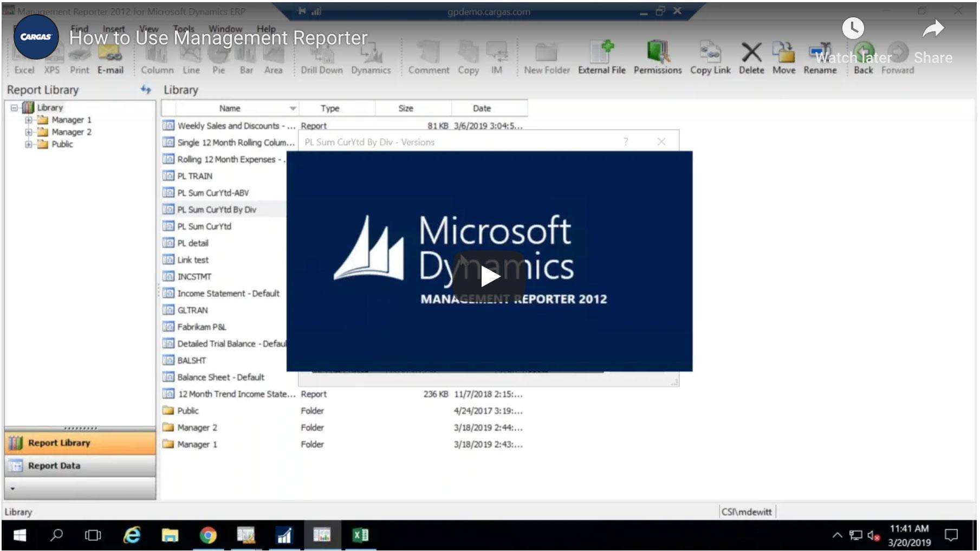Select the Column chart icon
Image resolution: width=980 pixels, height=551 pixels.
click(x=157, y=59)
